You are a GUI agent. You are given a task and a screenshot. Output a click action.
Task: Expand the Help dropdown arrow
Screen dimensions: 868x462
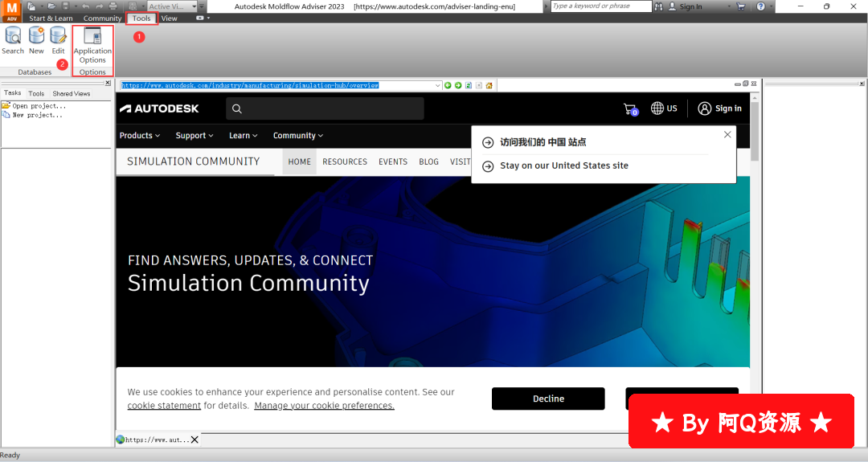click(769, 6)
